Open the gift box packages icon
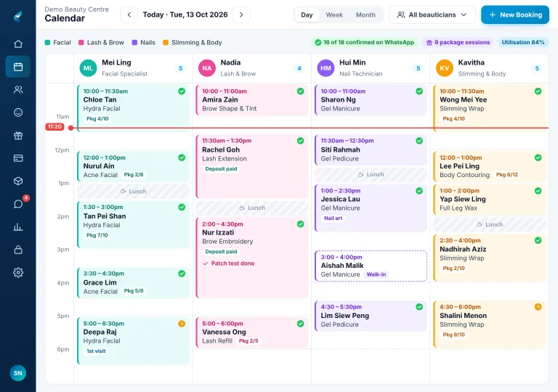 coord(18,136)
